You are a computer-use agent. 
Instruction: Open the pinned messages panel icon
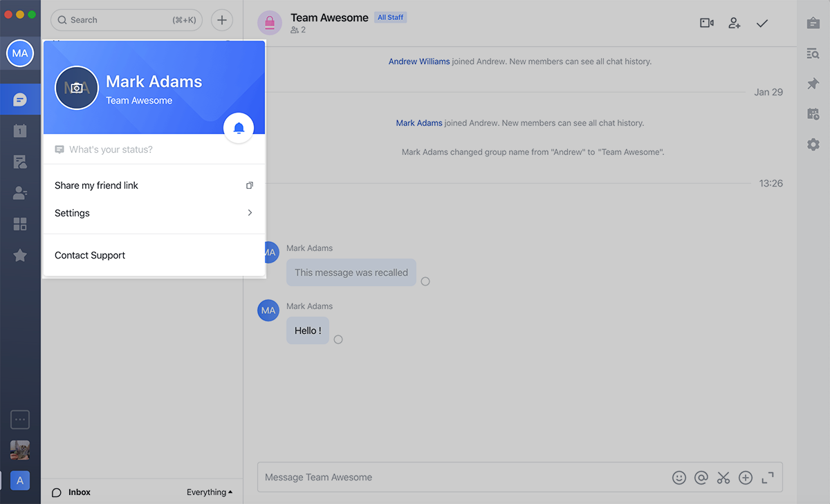[813, 84]
